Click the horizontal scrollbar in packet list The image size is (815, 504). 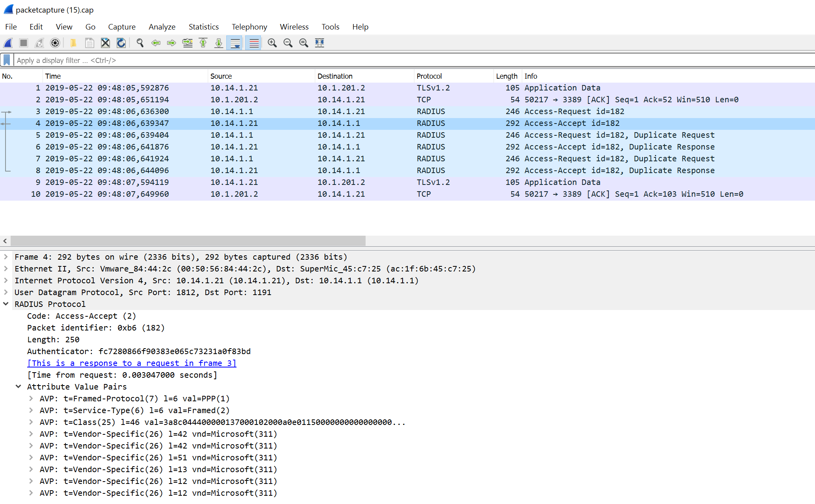coord(188,240)
